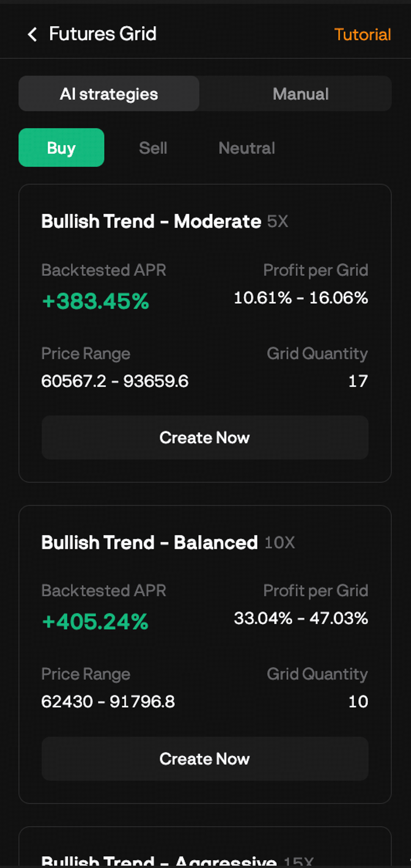Open the Bullish Trend - Balanced card title
The height and width of the screenshot is (868, 411).
[149, 543]
